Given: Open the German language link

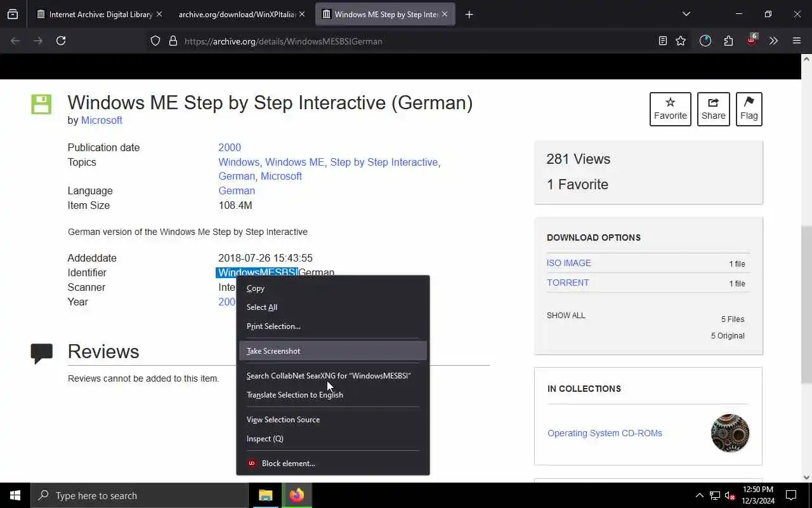Looking at the screenshot, I should coord(237,190).
